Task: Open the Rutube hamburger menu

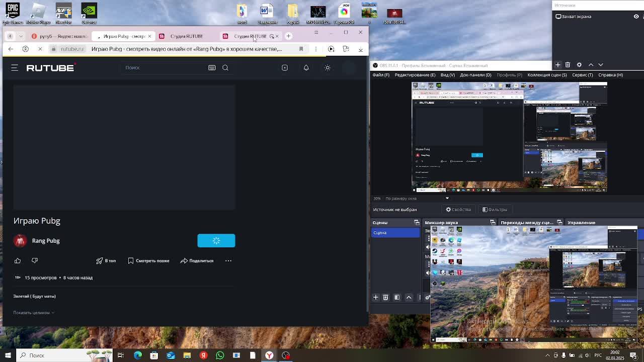Action: pos(15,67)
